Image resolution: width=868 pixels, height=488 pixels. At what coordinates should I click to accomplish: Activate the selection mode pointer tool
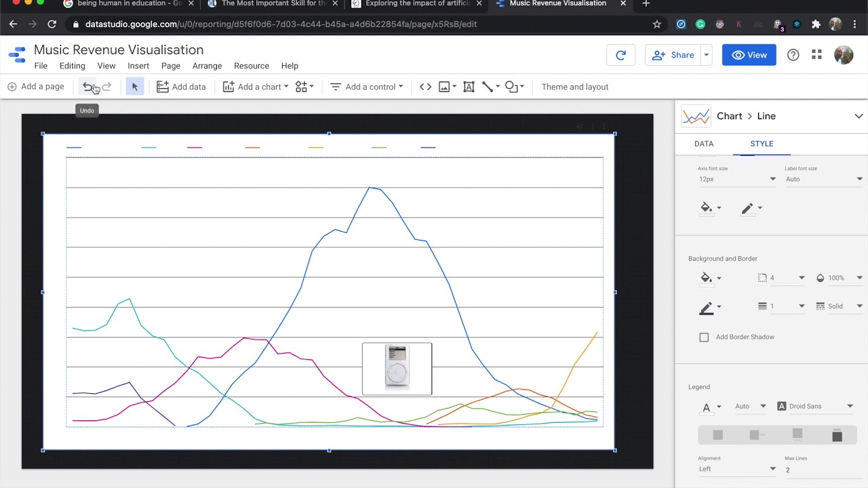coord(135,87)
